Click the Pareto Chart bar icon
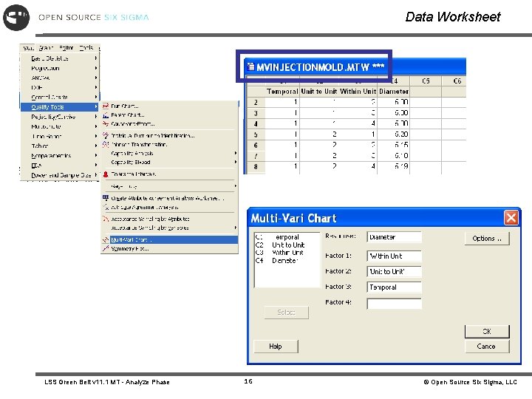 tap(106, 115)
